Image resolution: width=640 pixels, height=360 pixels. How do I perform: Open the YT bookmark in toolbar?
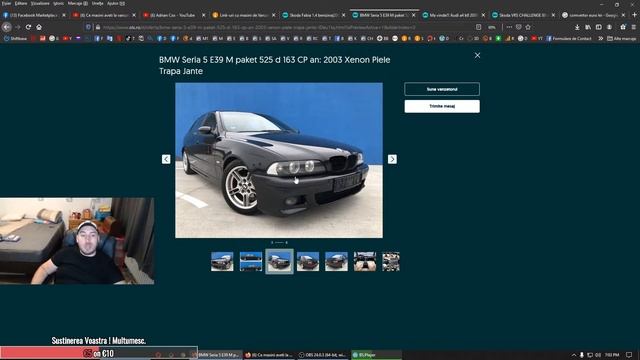click(537, 38)
